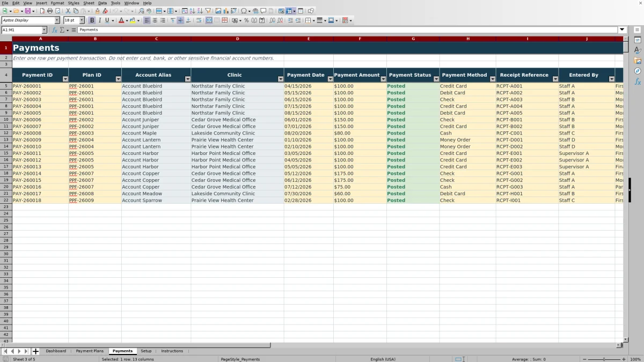This screenshot has height=362, width=644.
Task: Click the Insert chart icon
Action: pos(226,11)
